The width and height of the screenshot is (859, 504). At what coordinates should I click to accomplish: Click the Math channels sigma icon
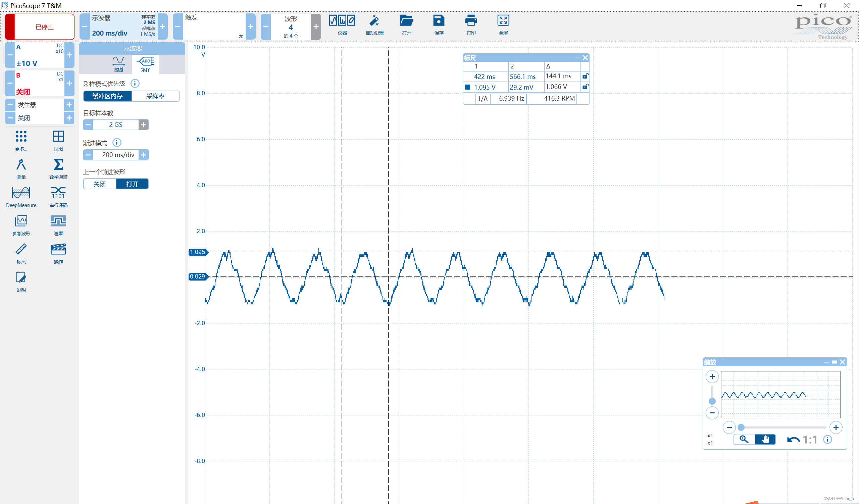coord(58,165)
